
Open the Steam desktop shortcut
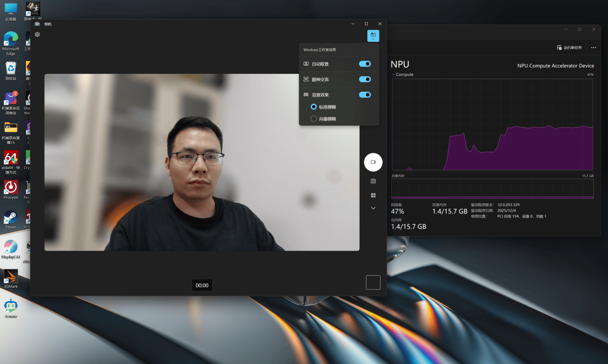pyautogui.click(x=11, y=219)
